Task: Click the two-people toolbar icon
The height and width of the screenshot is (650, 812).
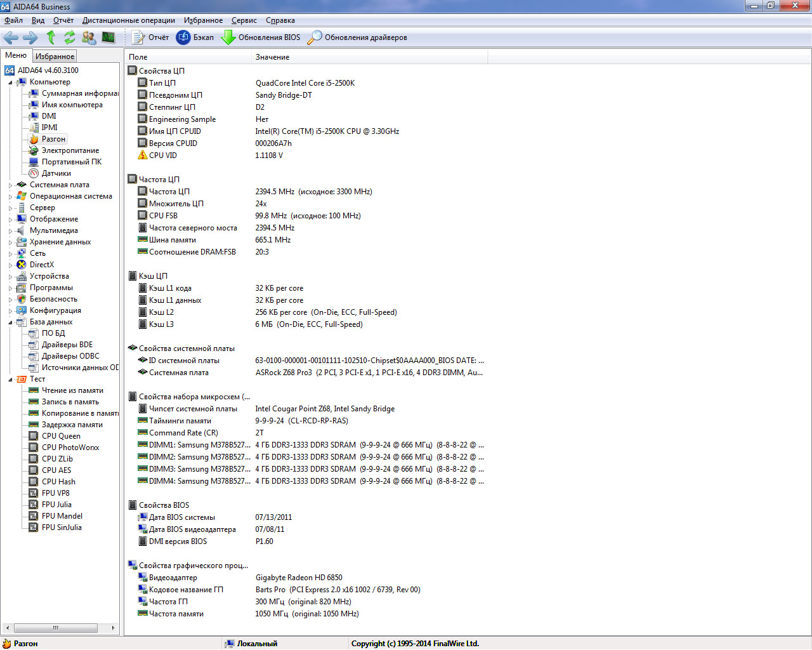Action: click(x=89, y=37)
